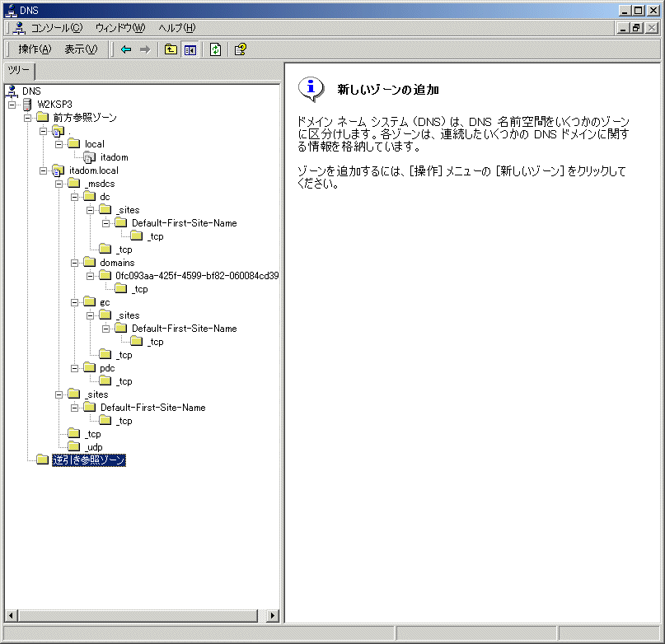Click the Help toolbar icon

pyautogui.click(x=241, y=49)
